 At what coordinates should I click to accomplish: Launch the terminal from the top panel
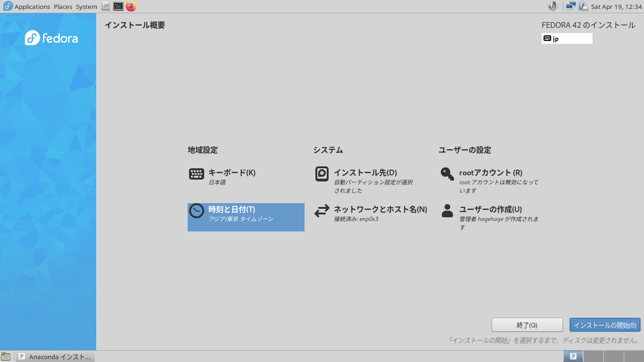pos(118,7)
